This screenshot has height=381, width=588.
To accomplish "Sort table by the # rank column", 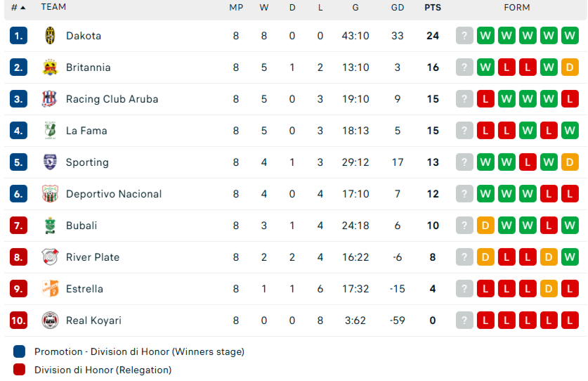I will (18, 7).
